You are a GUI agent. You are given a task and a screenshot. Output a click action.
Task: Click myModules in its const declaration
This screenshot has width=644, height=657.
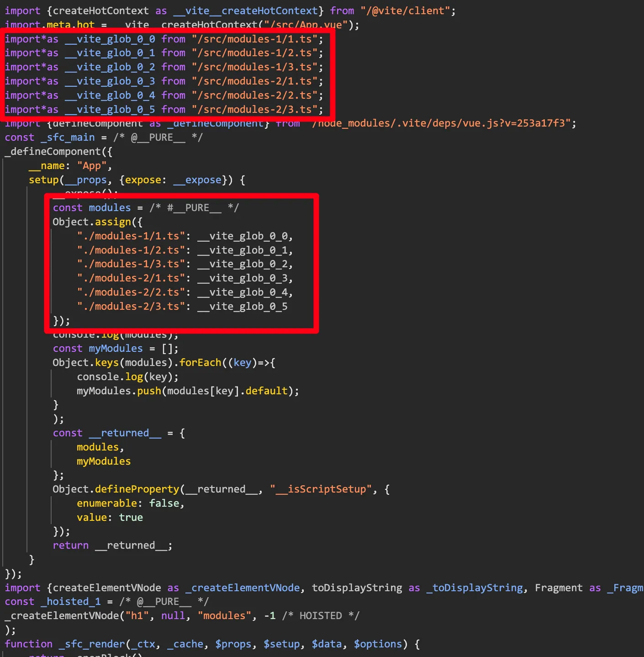click(116, 349)
